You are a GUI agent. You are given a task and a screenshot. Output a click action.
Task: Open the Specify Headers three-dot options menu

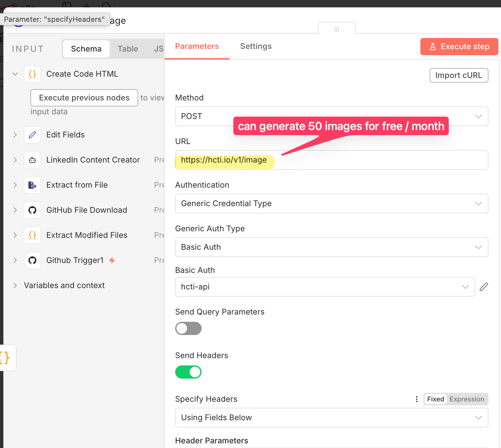[x=416, y=399]
